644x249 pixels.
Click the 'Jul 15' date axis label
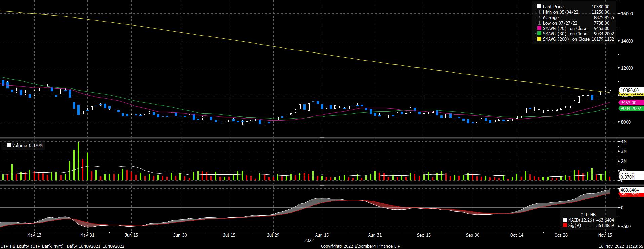(x=229, y=235)
